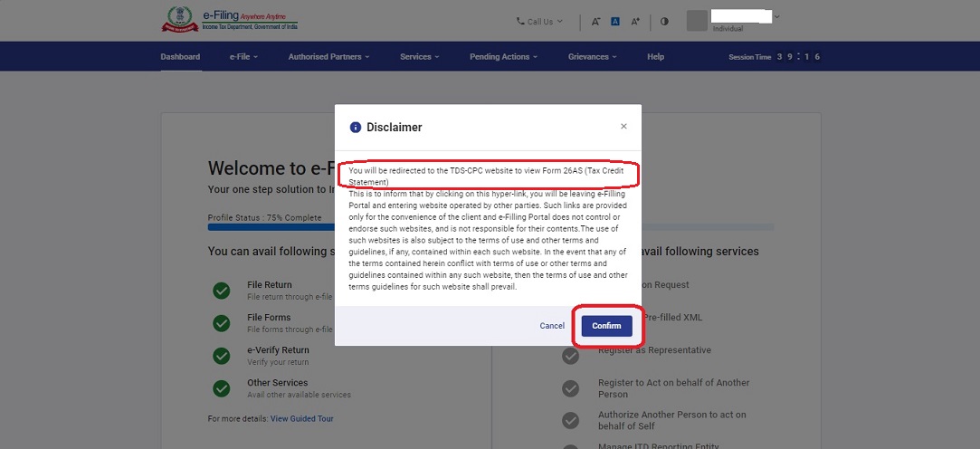Go to the Dashboard tab
The image size is (980, 449).
click(180, 57)
